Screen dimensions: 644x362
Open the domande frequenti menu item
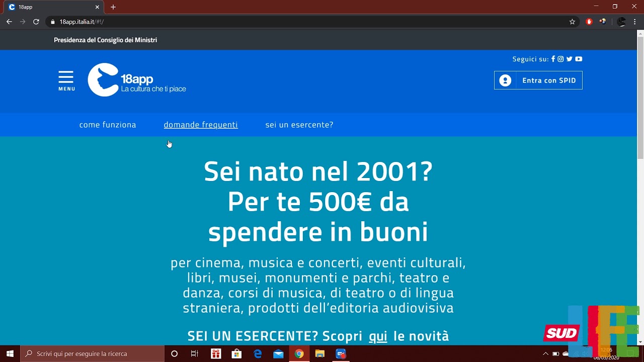tap(201, 125)
